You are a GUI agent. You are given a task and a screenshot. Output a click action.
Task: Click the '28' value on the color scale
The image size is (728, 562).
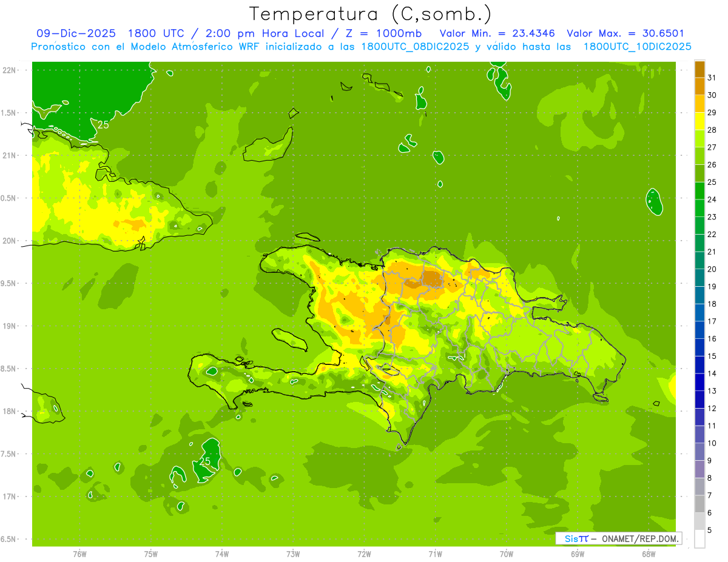pyautogui.click(x=712, y=130)
